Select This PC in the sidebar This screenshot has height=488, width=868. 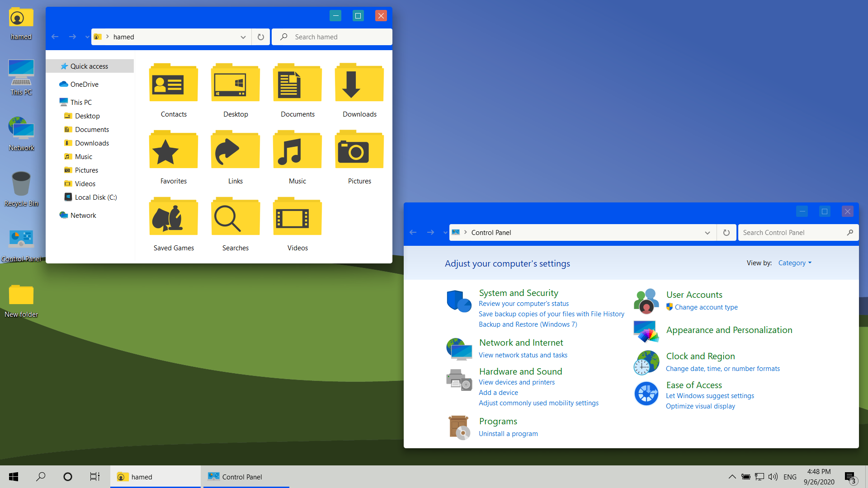click(80, 102)
